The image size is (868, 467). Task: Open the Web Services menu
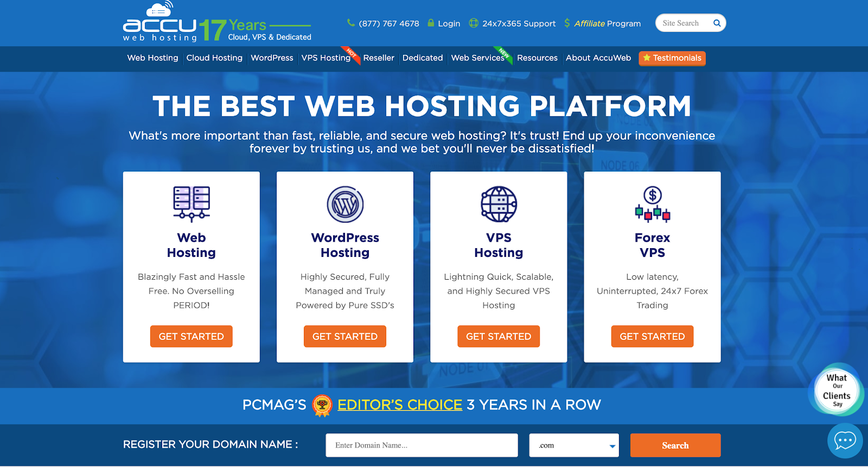coord(477,58)
